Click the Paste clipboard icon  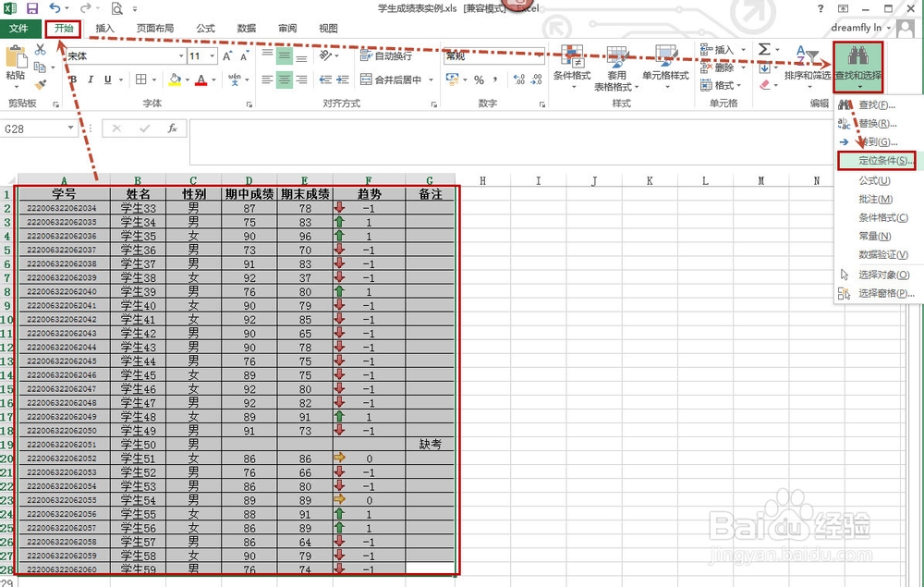(x=16, y=56)
